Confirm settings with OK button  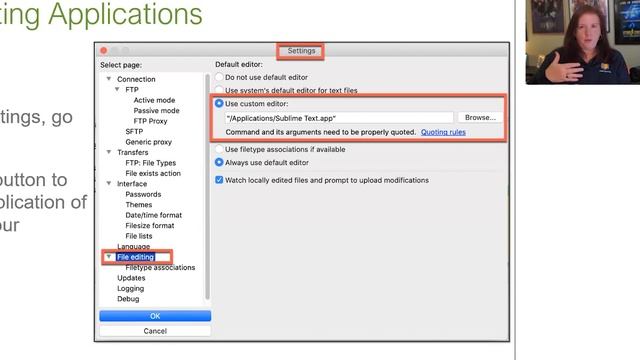click(155, 316)
